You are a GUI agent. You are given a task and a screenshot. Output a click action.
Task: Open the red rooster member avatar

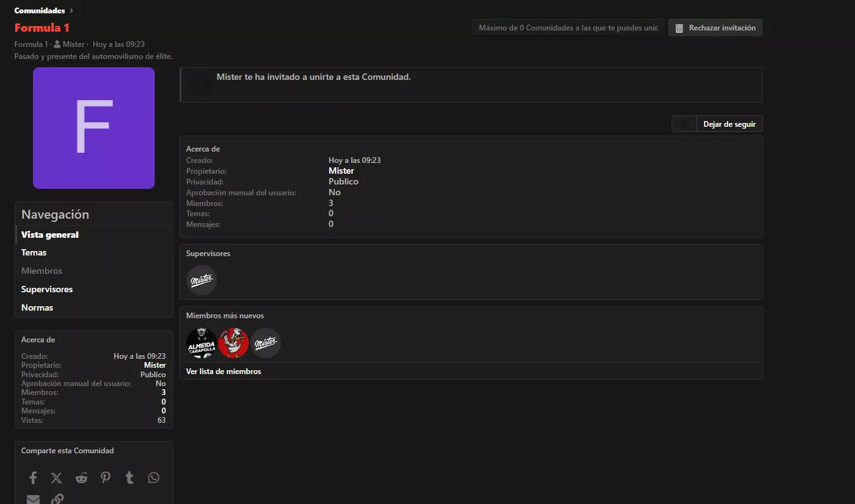(x=233, y=343)
